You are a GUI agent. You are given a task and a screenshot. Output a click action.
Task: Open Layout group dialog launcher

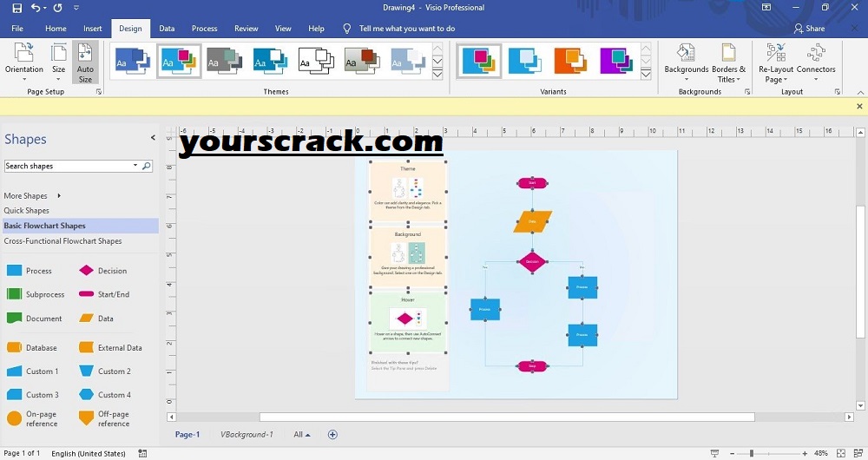837,92
